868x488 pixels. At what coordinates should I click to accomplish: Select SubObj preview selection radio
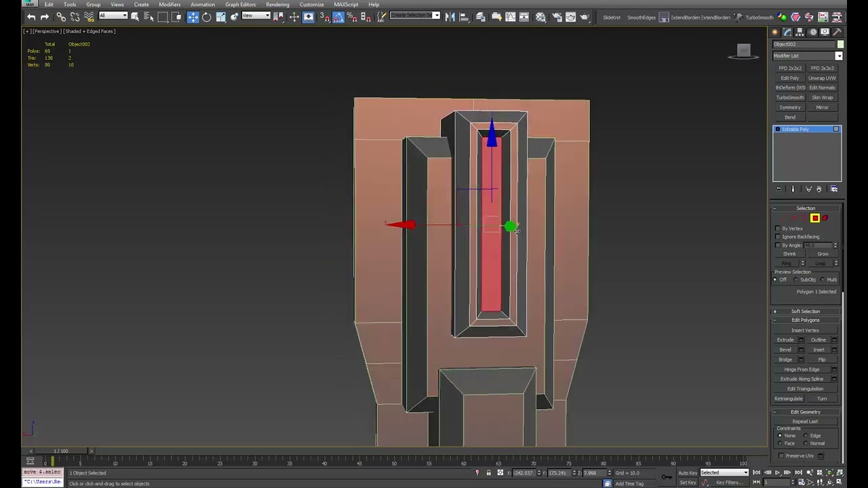coord(796,279)
